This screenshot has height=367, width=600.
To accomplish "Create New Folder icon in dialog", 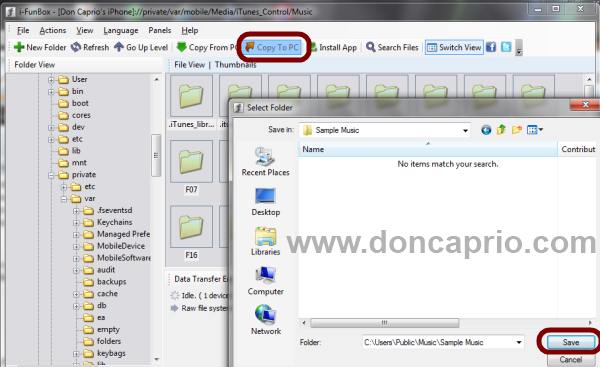I will point(517,130).
